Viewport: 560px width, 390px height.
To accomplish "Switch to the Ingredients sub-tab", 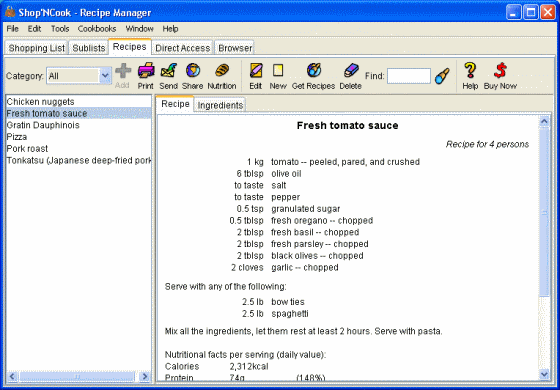I will [220, 105].
